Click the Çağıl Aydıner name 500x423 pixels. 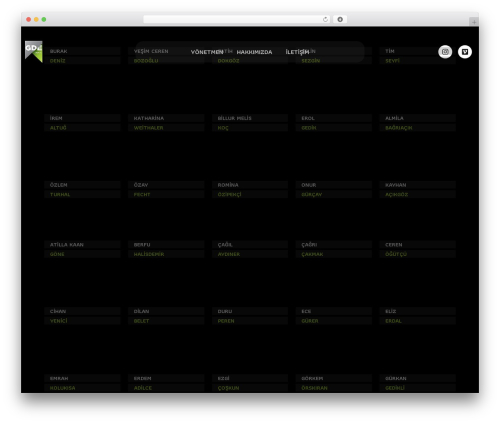[250, 249]
